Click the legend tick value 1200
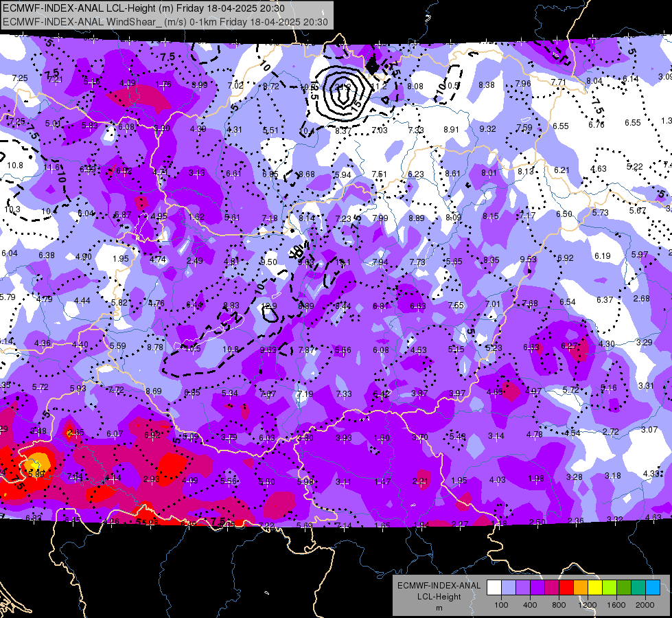Image resolution: width=672 pixels, height=618 pixels. coord(588,605)
